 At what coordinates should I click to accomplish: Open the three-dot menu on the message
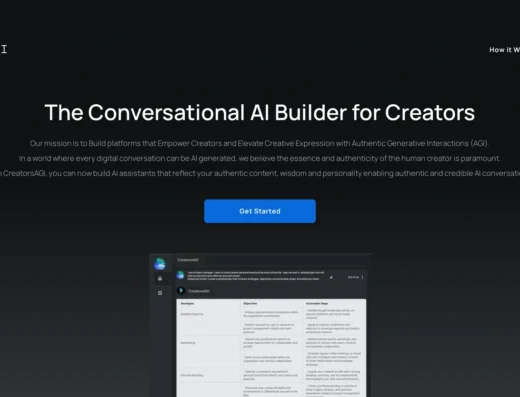point(362,277)
